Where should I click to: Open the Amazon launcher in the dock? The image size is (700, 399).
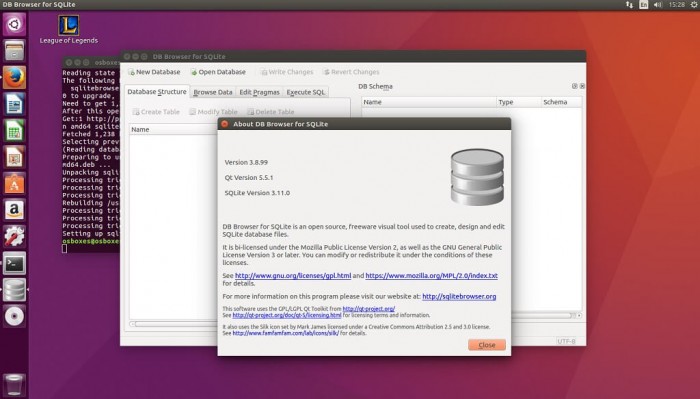(14, 210)
